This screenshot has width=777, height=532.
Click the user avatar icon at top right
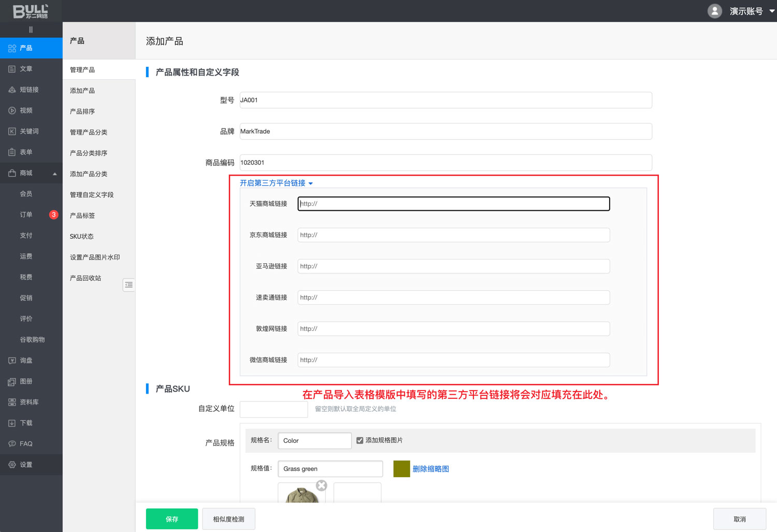(x=715, y=11)
